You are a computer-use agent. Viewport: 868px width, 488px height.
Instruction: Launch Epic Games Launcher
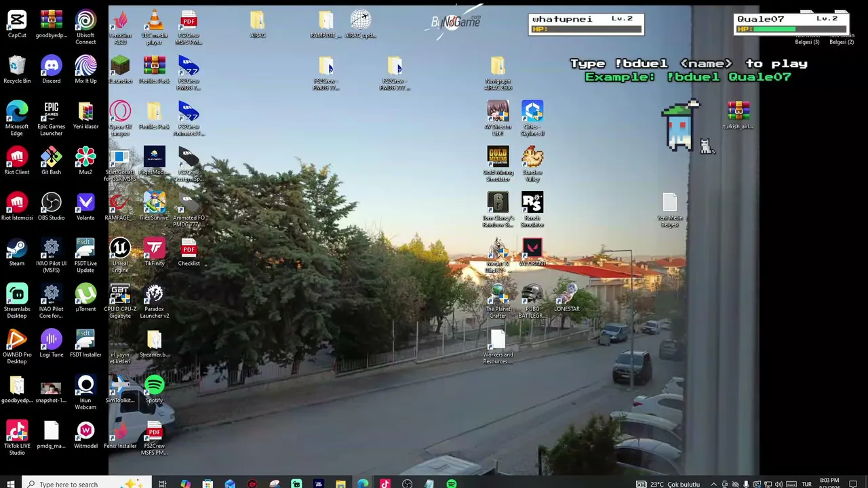(51, 119)
